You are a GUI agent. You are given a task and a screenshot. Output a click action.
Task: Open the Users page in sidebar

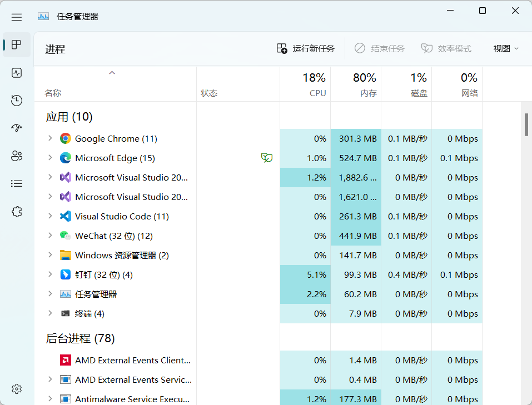point(16,156)
